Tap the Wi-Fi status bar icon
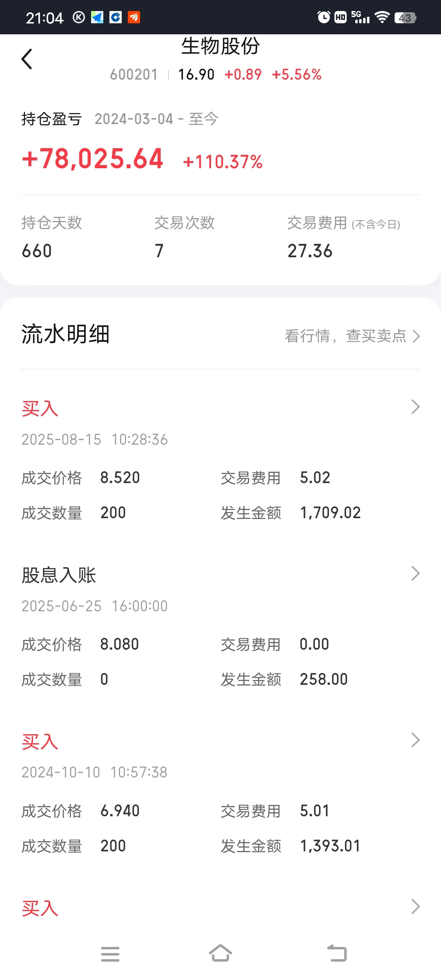This screenshot has height=980, width=441. point(382,17)
